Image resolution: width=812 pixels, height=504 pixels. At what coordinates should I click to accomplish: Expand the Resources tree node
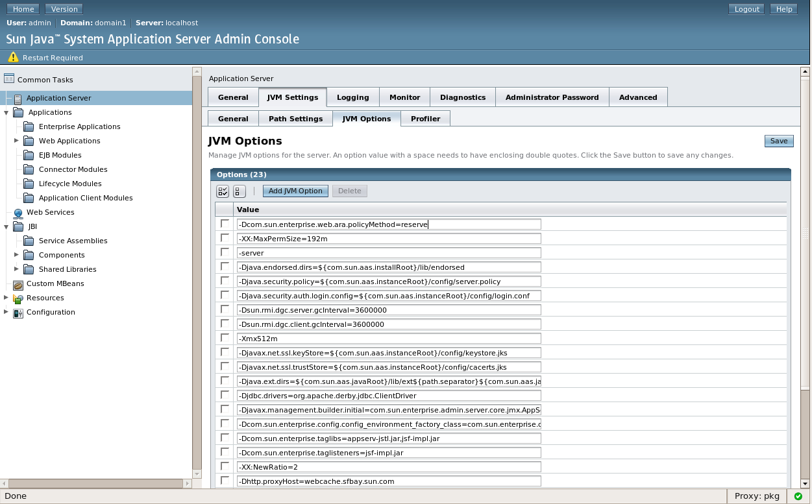tap(6, 297)
